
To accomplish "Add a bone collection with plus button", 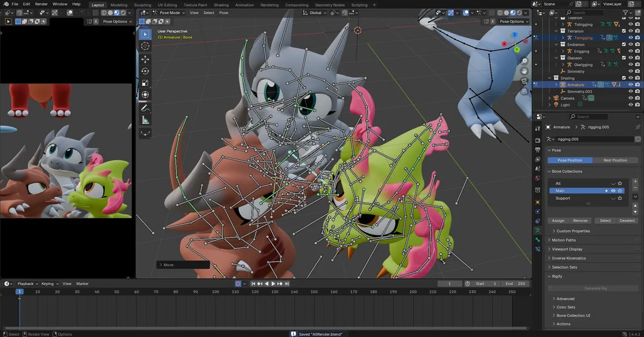I will point(635,181).
